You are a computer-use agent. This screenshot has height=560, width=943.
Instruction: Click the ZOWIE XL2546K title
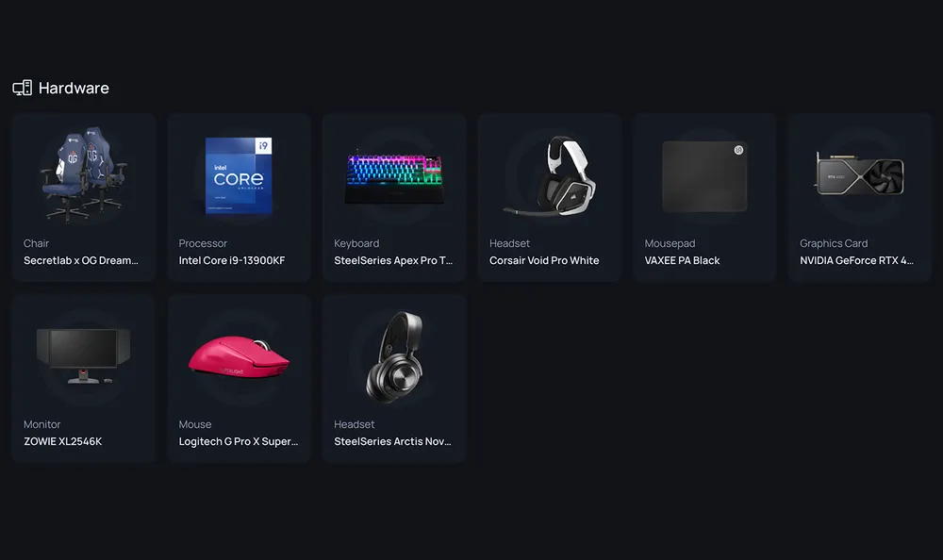point(62,441)
